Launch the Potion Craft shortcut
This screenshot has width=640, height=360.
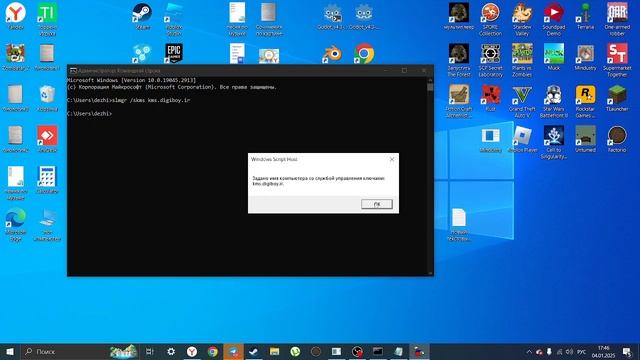pyautogui.click(x=459, y=101)
